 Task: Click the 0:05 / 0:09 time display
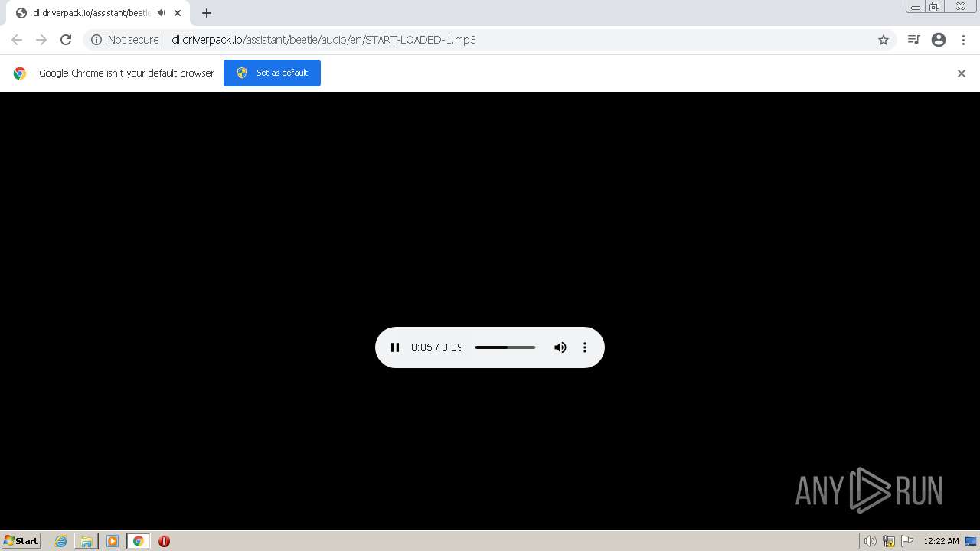pyautogui.click(x=437, y=347)
